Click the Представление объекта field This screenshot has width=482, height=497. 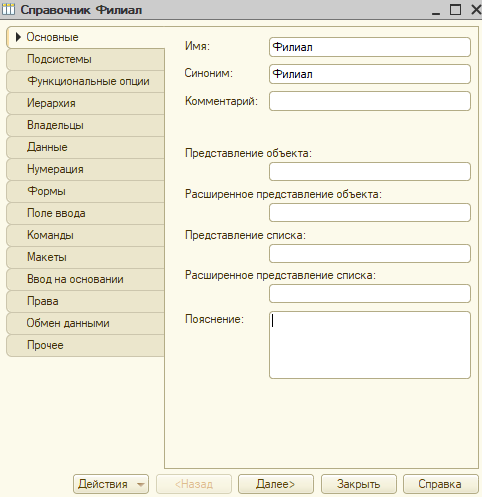click(x=370, y=172)
